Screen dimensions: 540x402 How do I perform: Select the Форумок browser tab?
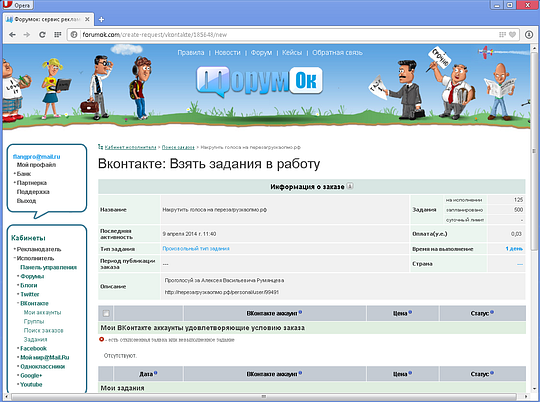[48, 20]
